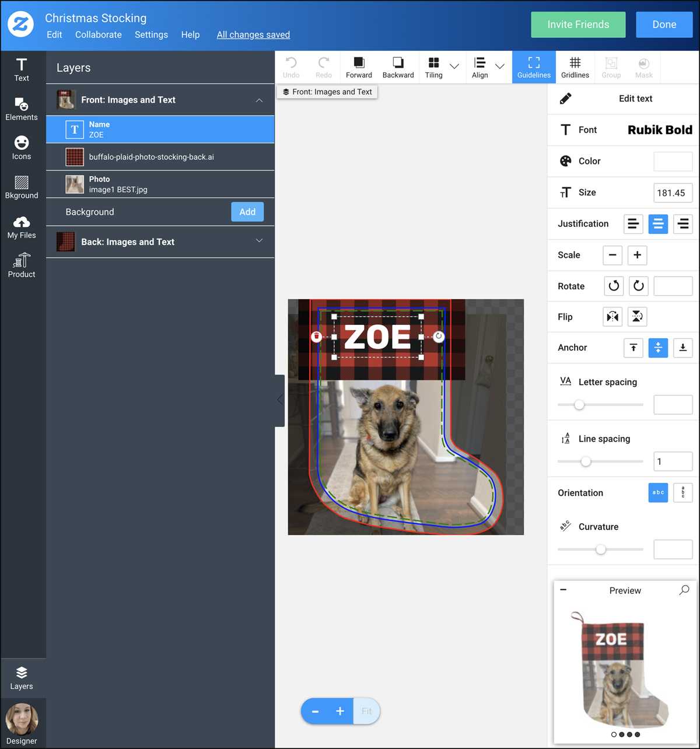The height and width of the screenshot is (749, 700).
Task: Collapse the Front: Images and Text group
Action: (259, 100)
